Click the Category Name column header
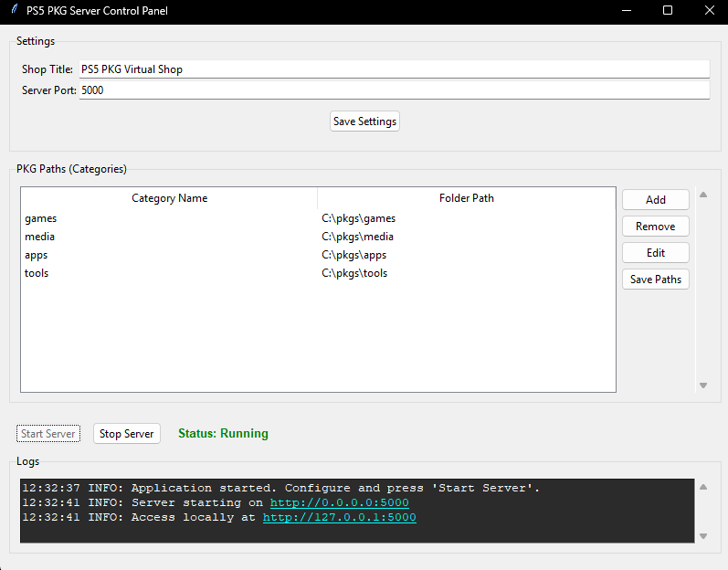This screenshot has width=728, height=570. coord(169,198)
